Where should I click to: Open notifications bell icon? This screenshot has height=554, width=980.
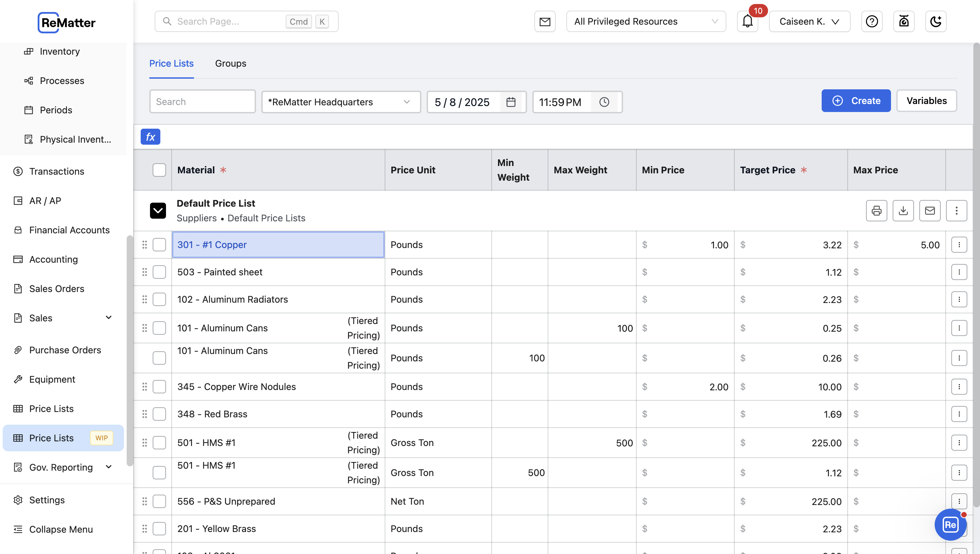[x=747, y=22]
